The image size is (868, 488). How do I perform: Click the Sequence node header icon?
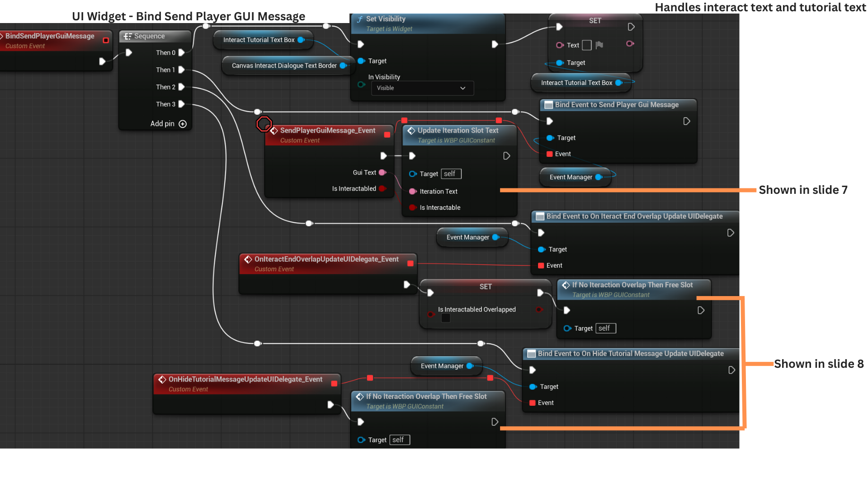coord(128,36)
